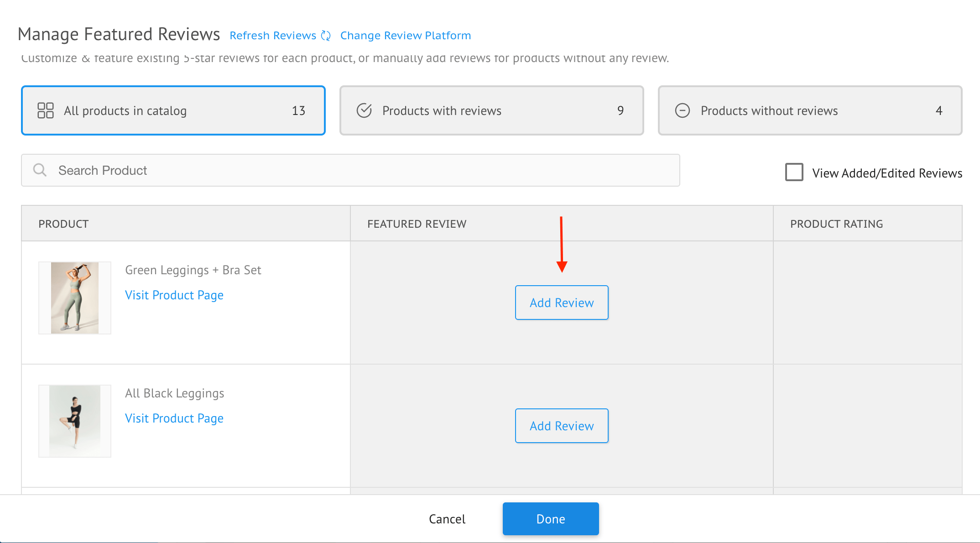The image size is (980, 543).
Task: Click the All Black Leggings thumbnail
Action: [75, 421]
